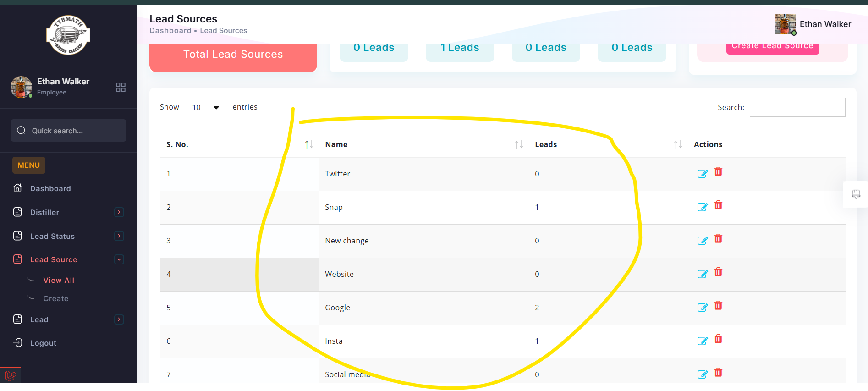868x391 pixels.
Task: Click Dashboard in the breadcrumb
Action: (x=170, y=31)
